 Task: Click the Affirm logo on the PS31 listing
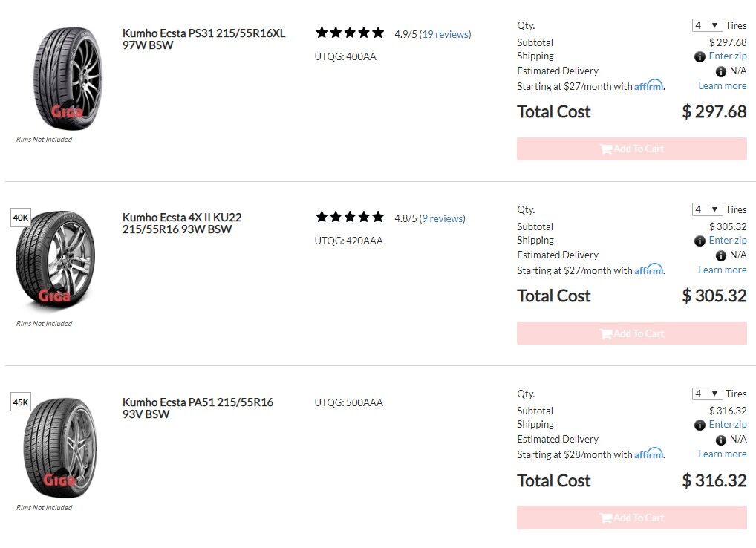point(650,85)
